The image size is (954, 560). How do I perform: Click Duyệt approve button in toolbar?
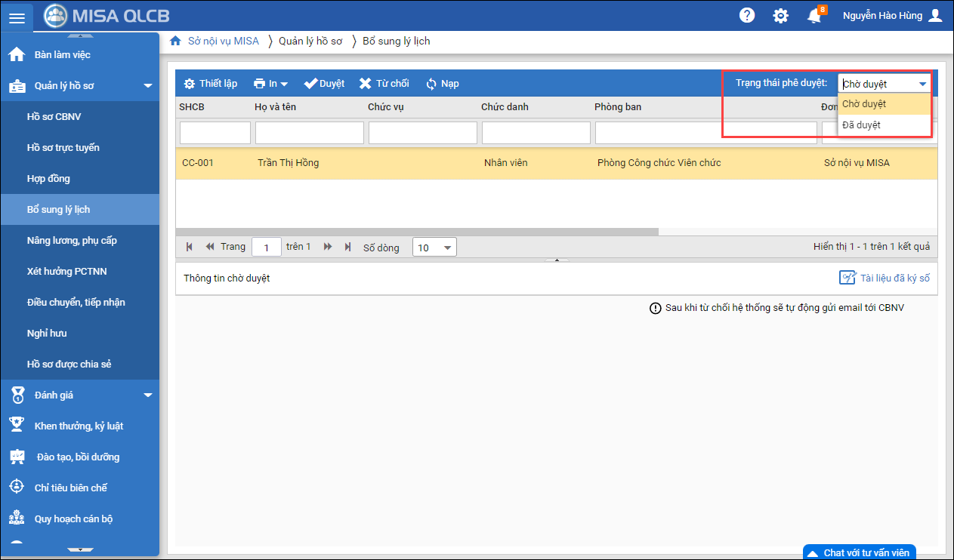[324, 84]
